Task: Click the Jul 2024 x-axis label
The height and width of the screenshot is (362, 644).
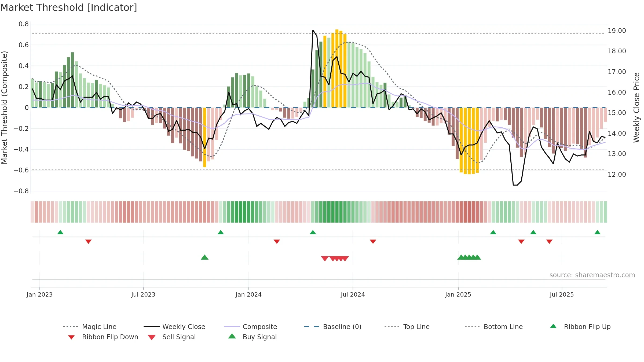Action: tap(353, 295)
